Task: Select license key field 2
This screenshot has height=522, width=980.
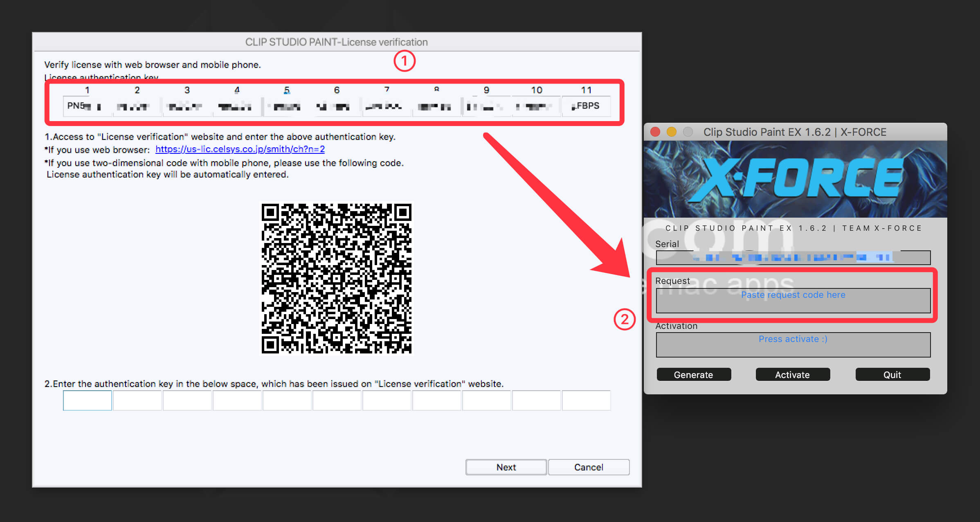Action: (137, 106)
